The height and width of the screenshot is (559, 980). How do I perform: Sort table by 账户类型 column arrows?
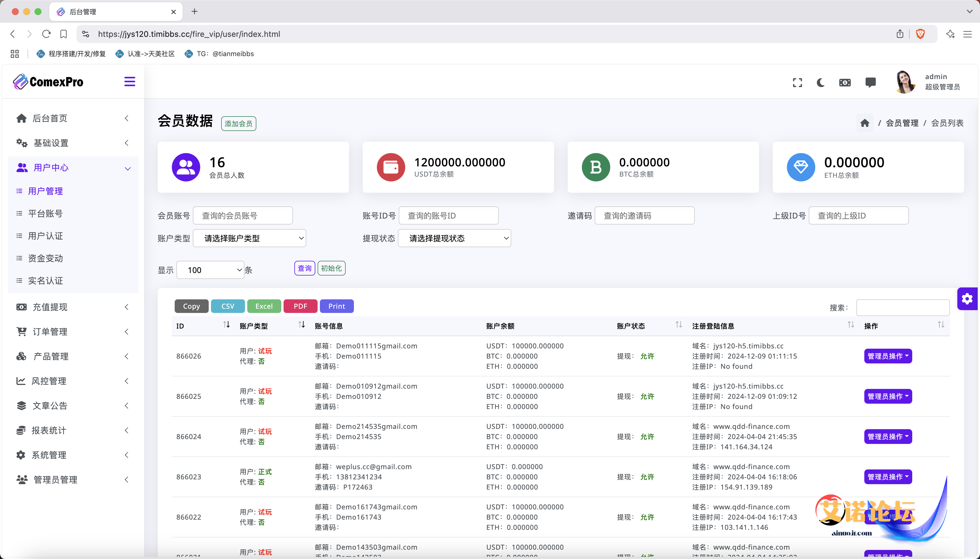[x=302, y=325]
